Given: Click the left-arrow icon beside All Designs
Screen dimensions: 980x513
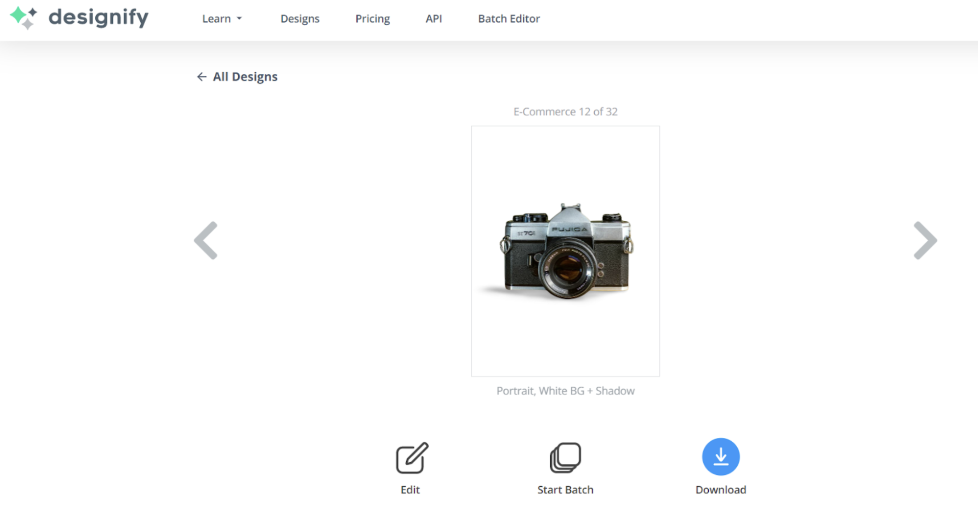Looking at the screenshot, I should coord(202,77).
